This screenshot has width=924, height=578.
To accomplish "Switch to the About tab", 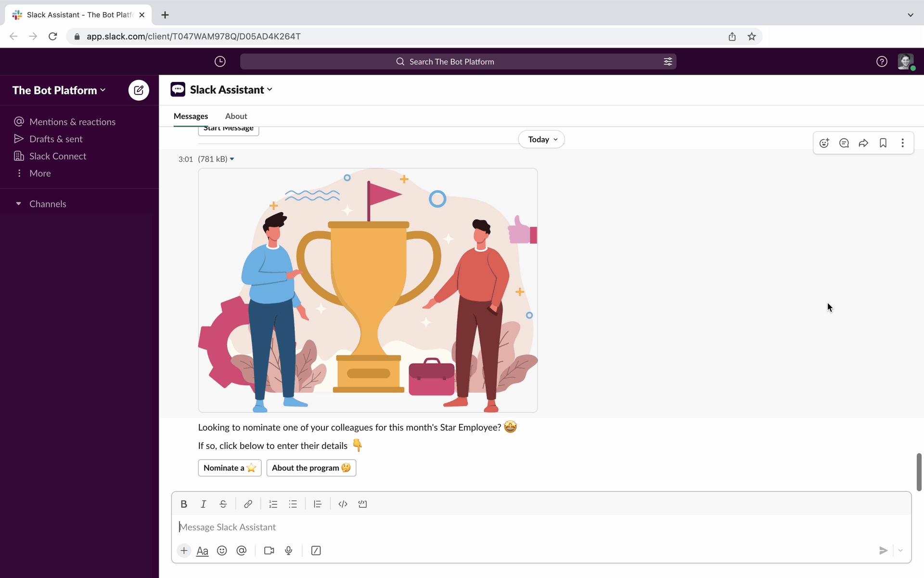I will click(236, 116).
